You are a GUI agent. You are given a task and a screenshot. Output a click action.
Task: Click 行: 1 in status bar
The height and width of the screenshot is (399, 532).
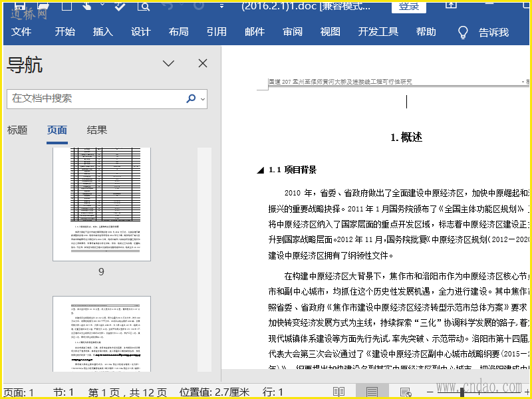click(273, 393)
